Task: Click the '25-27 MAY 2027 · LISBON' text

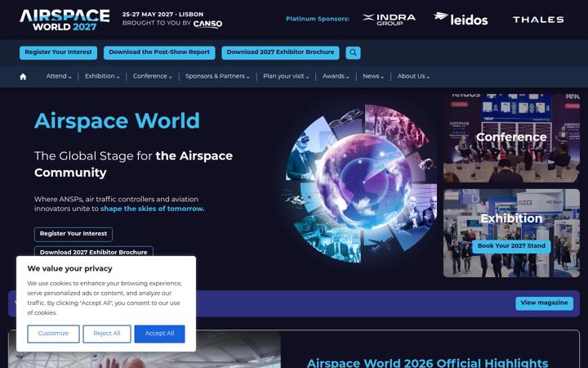Action: [x=163, y=14]
